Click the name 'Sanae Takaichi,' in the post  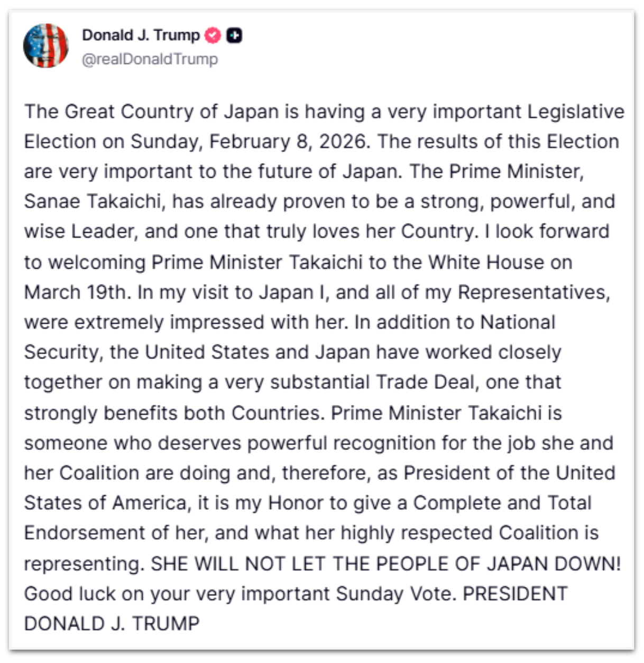click(93, 201)
